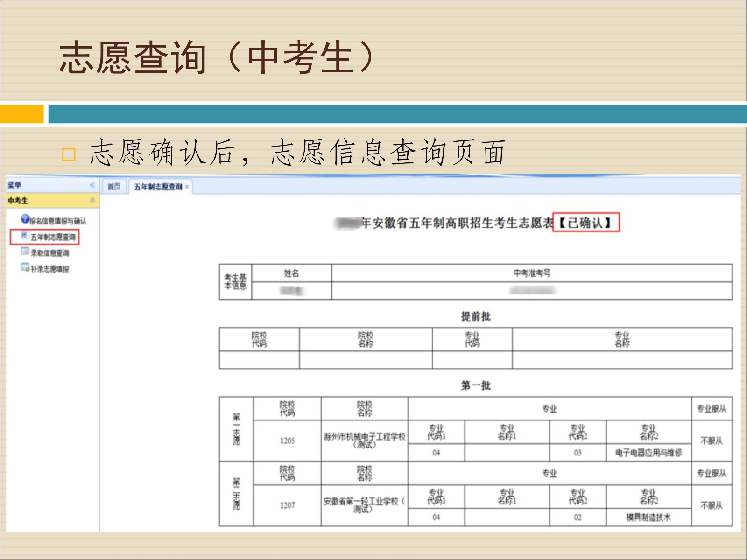747x560 pixels.
Task: Click the 模具制造技术 major cell
Action: point(648,517)
